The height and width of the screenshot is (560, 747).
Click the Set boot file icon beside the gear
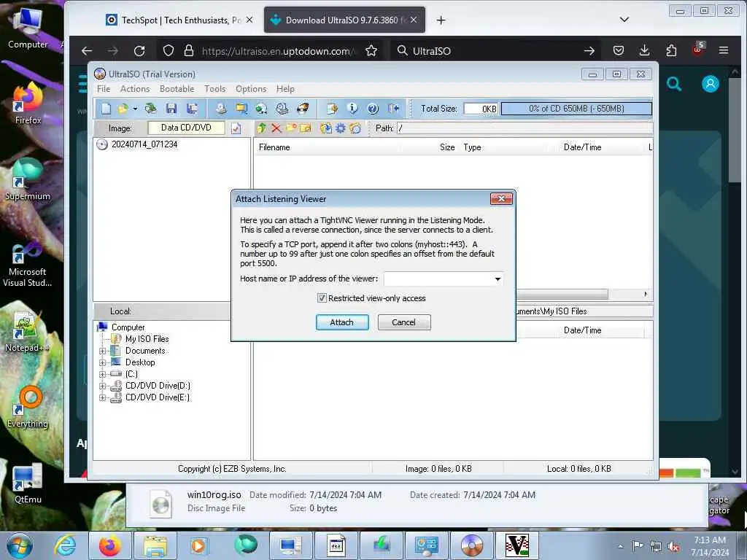[355, 128]
